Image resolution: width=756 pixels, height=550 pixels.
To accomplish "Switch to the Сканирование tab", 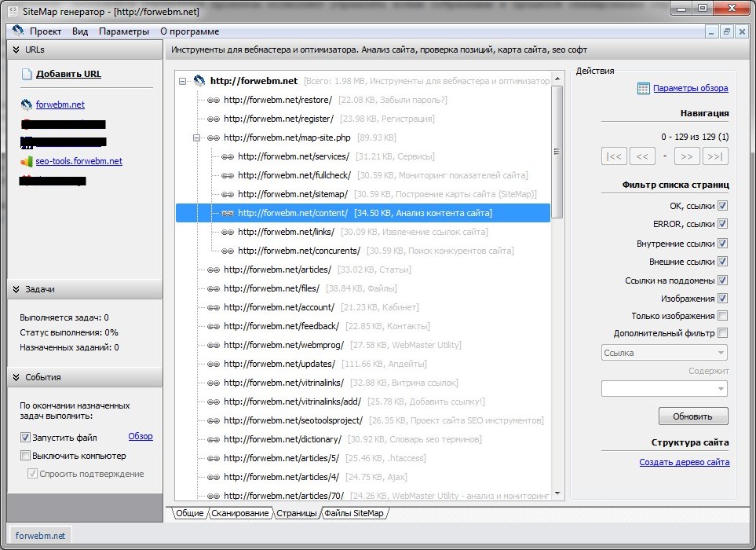I will (x=241, y=513).
